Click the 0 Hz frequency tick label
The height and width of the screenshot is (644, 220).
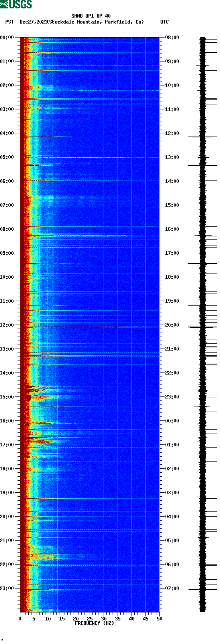[20, 619]
